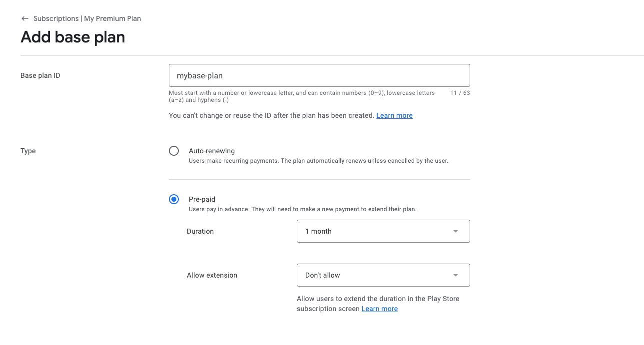Image resolution: width=644 pixels, height=345 pixels.
Task: Click the Pre-paid option label
Action: pos(202,199)
